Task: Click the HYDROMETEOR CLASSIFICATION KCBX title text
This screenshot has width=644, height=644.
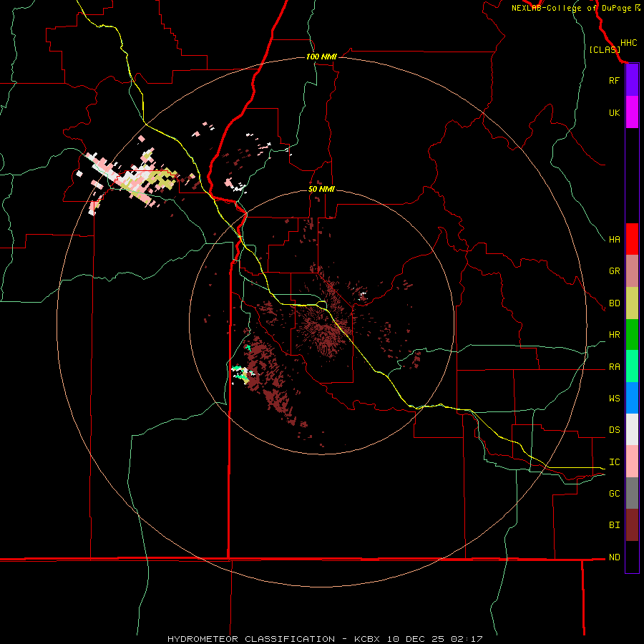Action: pyautogui.click(x=325, y=639)
